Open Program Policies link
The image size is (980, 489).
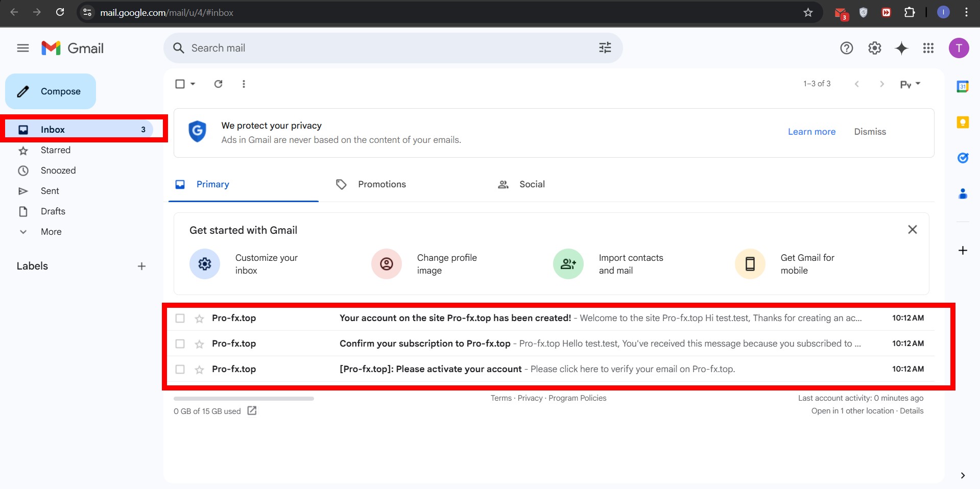coord(578,398)
